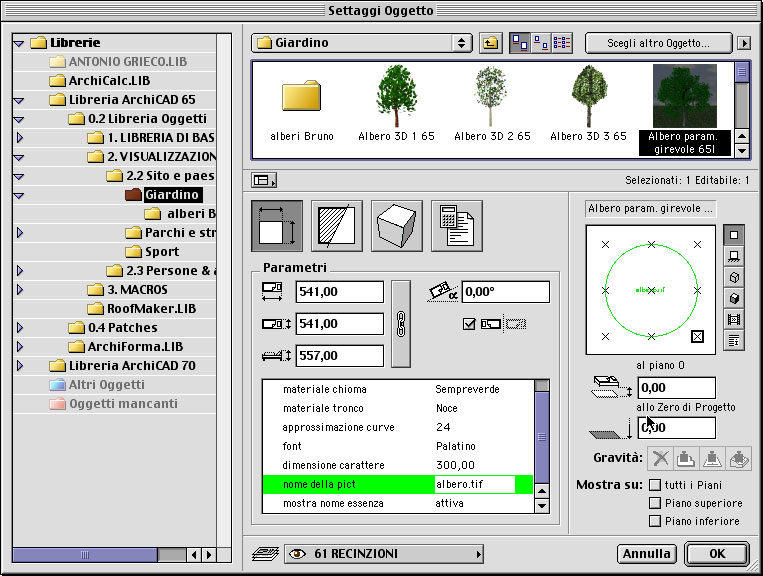Check the 'Piano inferiore' option
763x576 pixels.
coord(655,521)
